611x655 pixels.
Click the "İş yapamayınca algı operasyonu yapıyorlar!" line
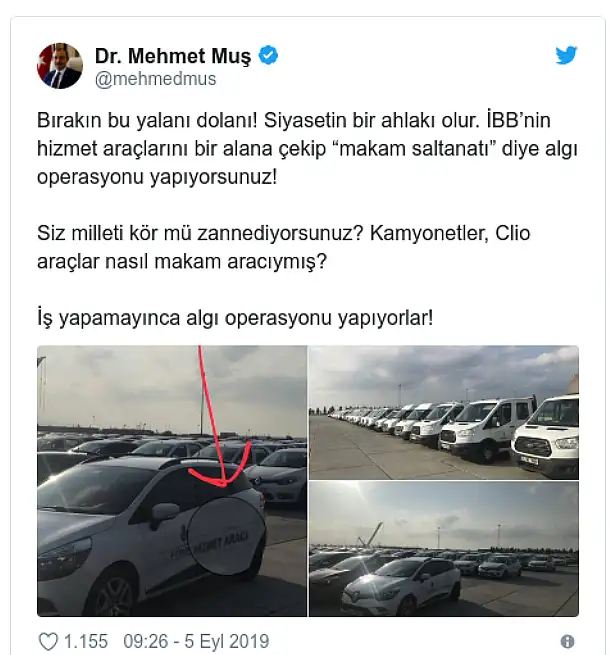pos(235,317)
